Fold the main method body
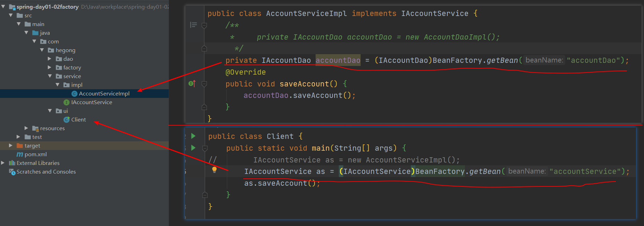Image resolution: width=644 pixels, height=226 pixels. pos(205,148)
